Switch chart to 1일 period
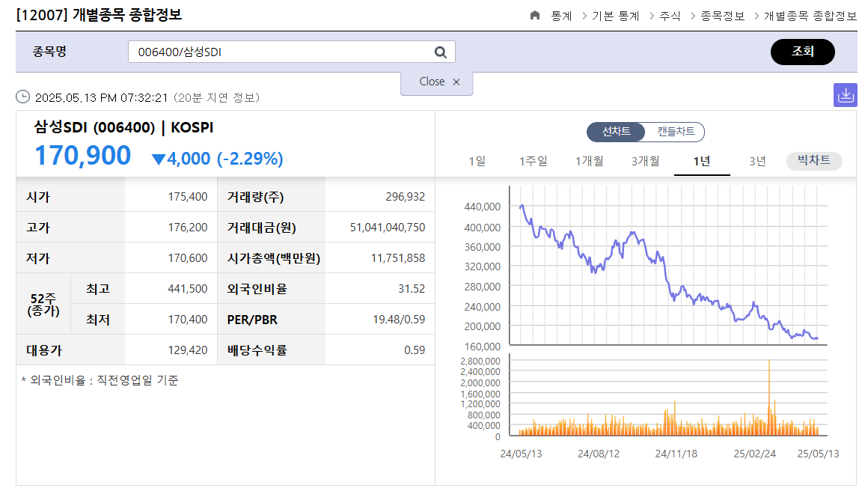This screenshot has height=494, width=868. [479, 161]
